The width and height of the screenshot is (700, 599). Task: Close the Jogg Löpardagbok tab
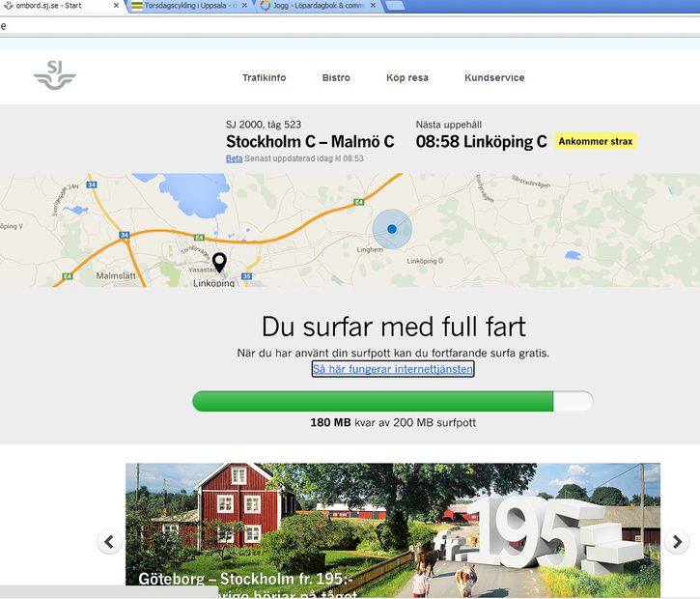pos(373,6)
